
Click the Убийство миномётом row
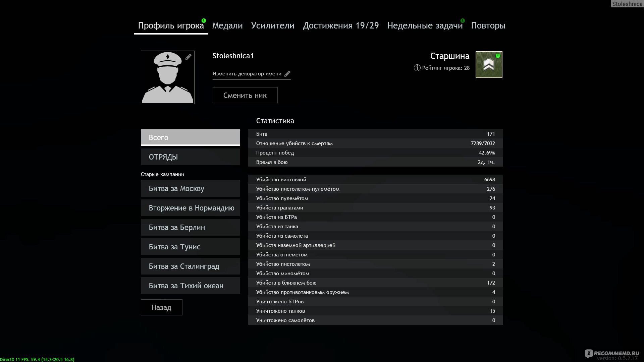(376, 273)
